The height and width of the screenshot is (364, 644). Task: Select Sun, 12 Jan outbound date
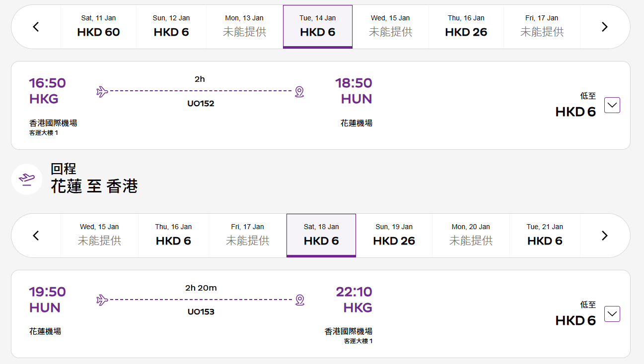coord(171,27)
